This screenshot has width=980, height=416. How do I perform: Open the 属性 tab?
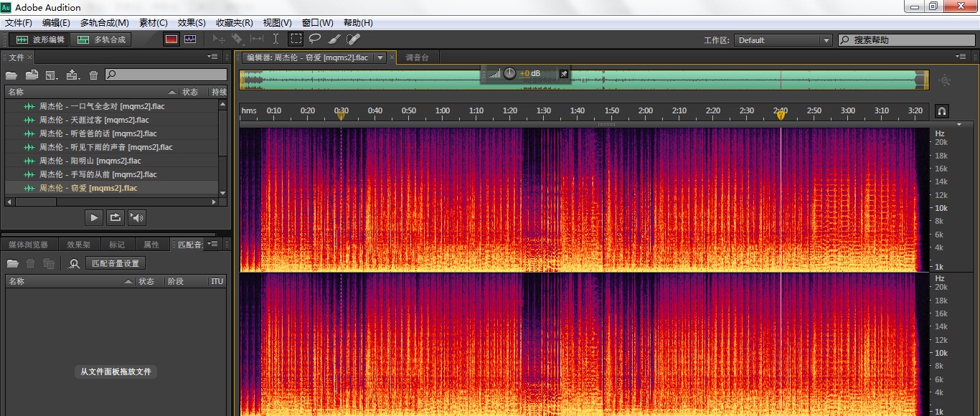click(151, 245)
